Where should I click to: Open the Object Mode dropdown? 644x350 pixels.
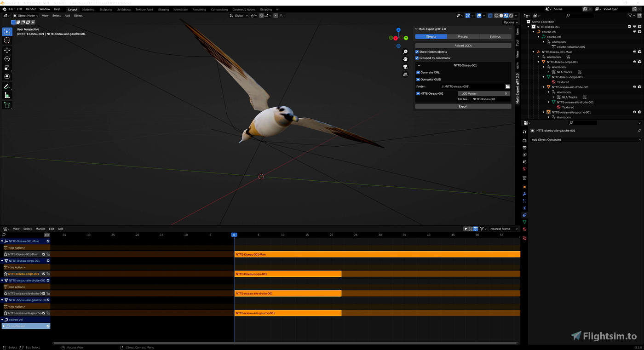tap(26, 16)
